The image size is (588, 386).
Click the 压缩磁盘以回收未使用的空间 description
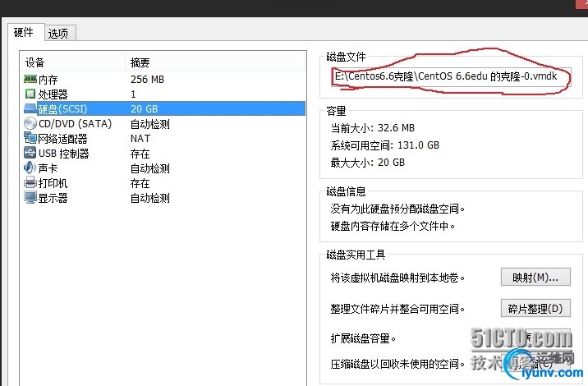(x=397, y=364)
